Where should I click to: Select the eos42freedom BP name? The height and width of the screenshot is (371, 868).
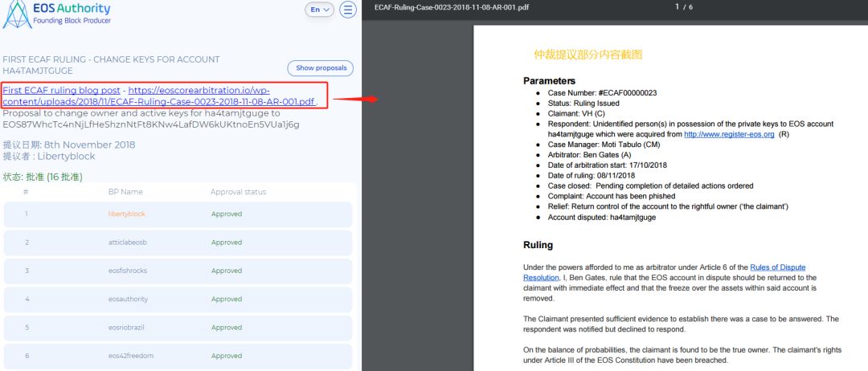[x=131, y=356]
